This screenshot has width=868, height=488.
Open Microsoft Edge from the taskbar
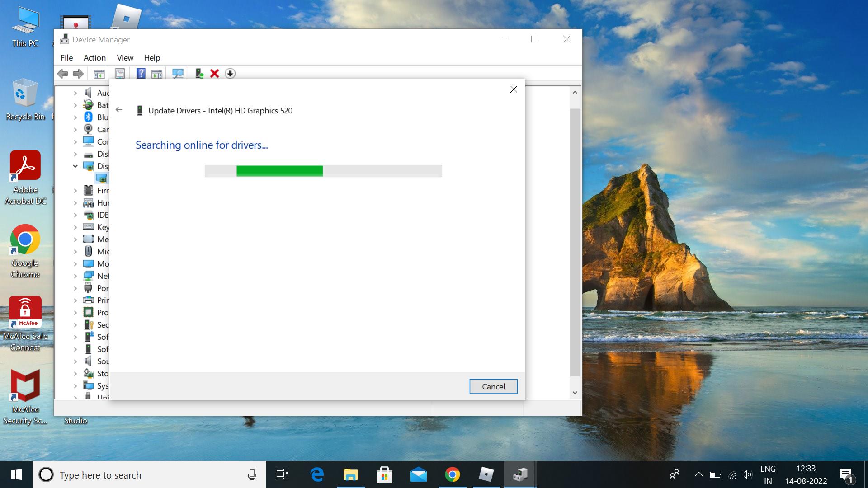tap(317, 474)
